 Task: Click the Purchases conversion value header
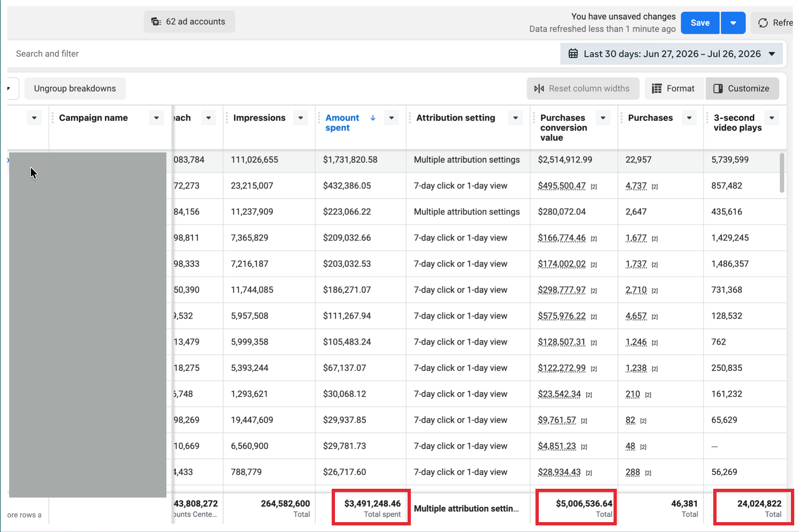pos(564,128)
